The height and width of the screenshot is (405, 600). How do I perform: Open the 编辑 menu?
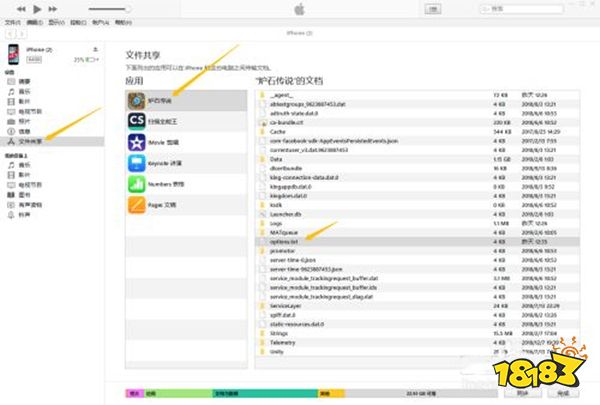tap(34, 23)
